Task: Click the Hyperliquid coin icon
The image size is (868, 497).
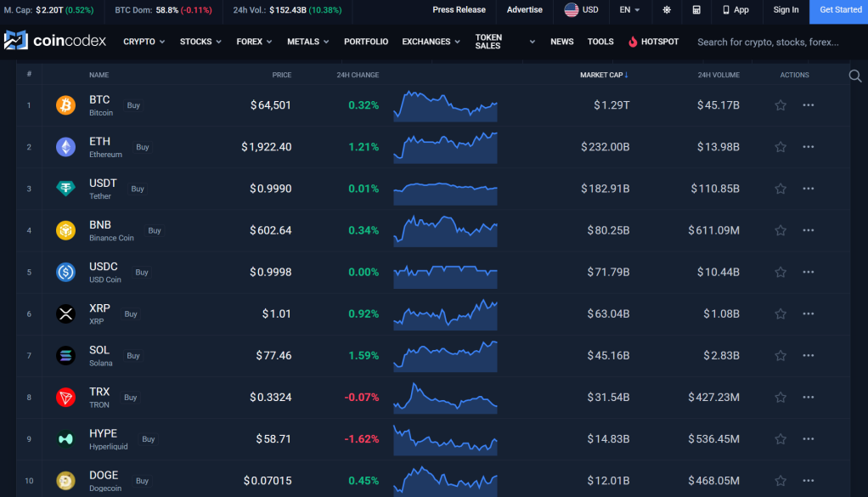Action: 65,439
